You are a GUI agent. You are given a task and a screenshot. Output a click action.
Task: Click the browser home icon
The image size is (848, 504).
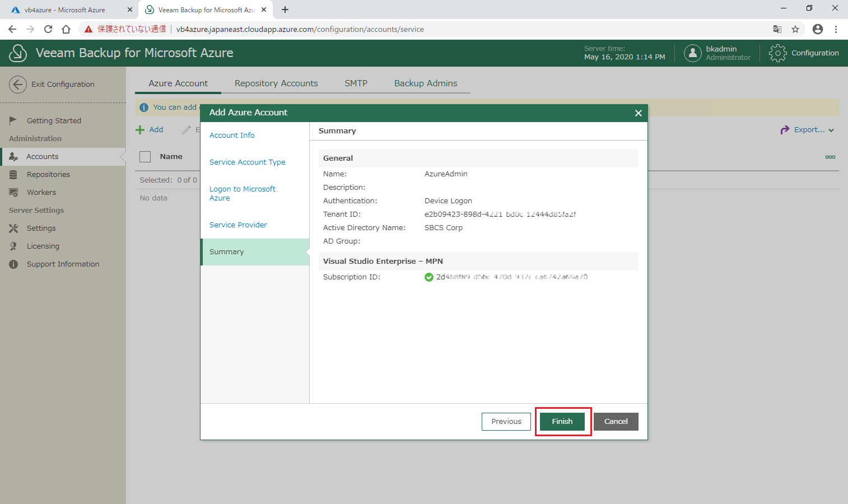[x=66, y=29]
